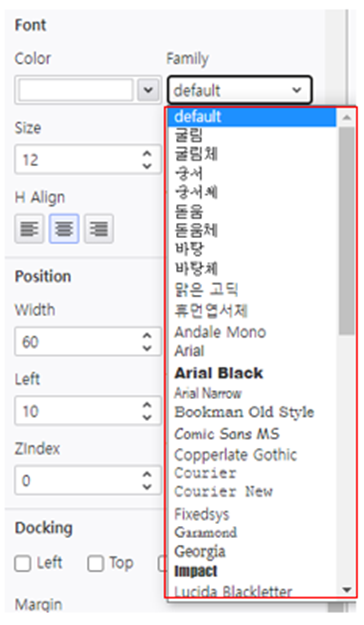364x625 pixels.
Task: Increase the Left position value arrow
Action: point(147,405)
